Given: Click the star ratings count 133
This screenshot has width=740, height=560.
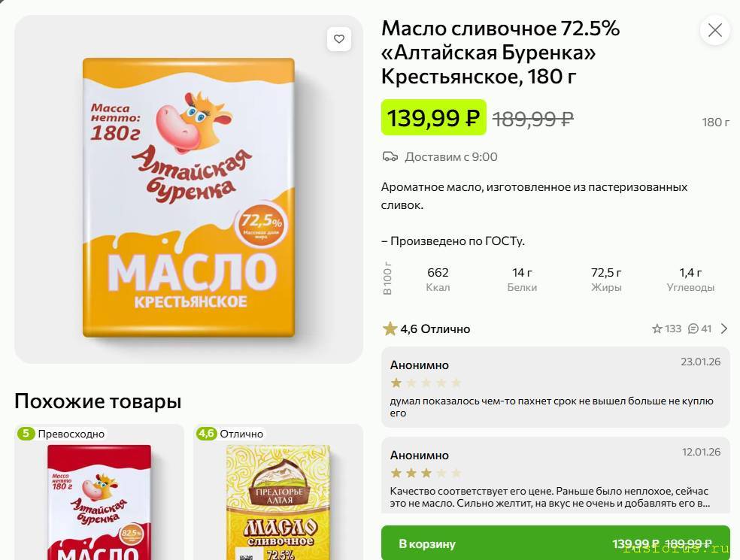Looking at the screenshot, I should pyautogui.click(x=666, y=328).
